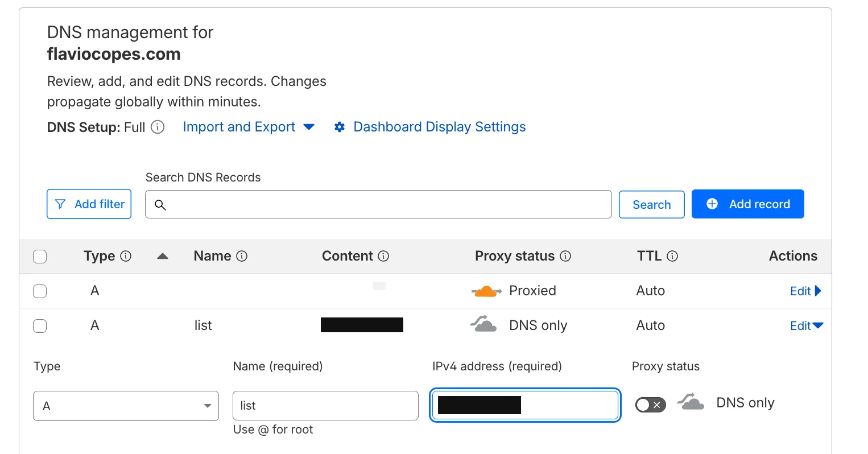Check the select-all records checkbox
The image size is (868, 454).
coord(40,257)
